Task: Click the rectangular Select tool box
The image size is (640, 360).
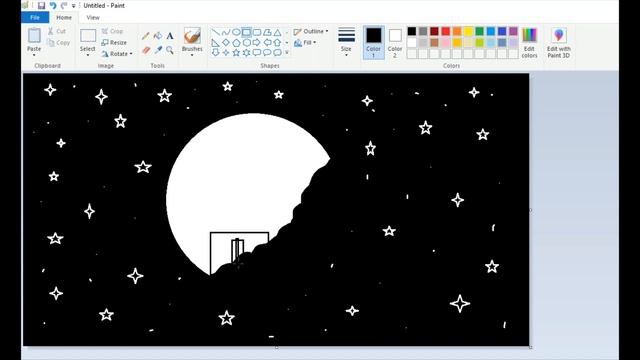Action: tap(88, 36)
